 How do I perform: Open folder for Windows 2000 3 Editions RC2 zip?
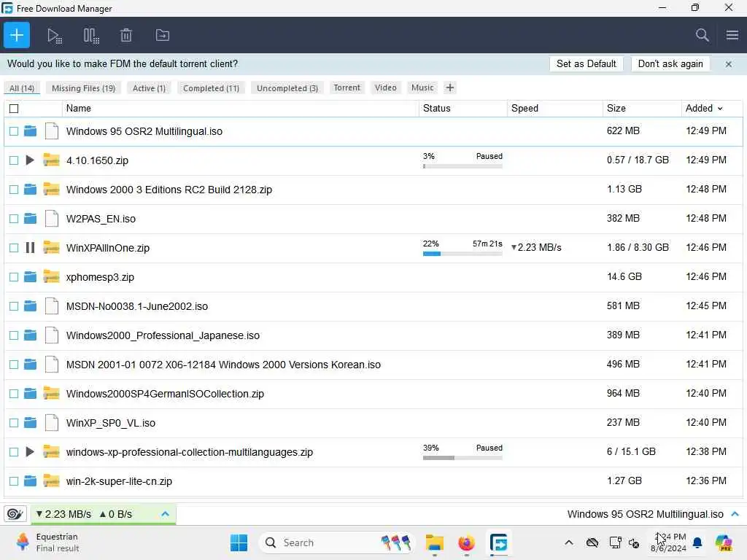point(30,189)
